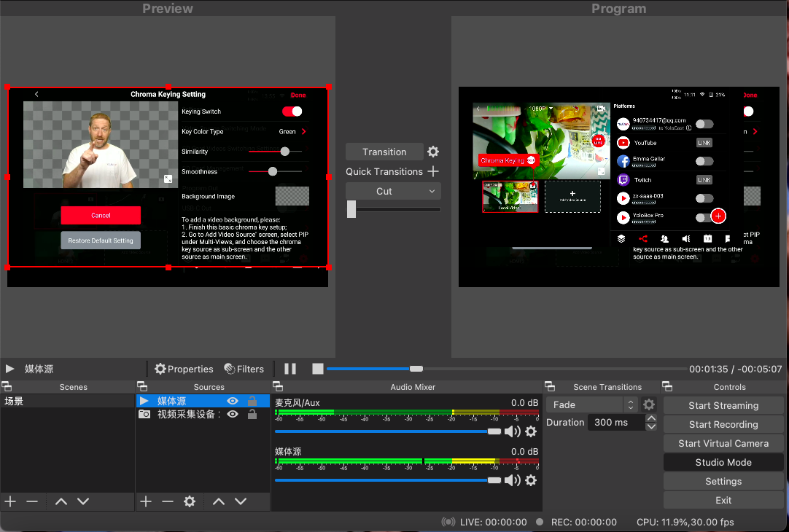
Task: Toggle visibility of 媒体源 source
Action: tap(233, 401)
